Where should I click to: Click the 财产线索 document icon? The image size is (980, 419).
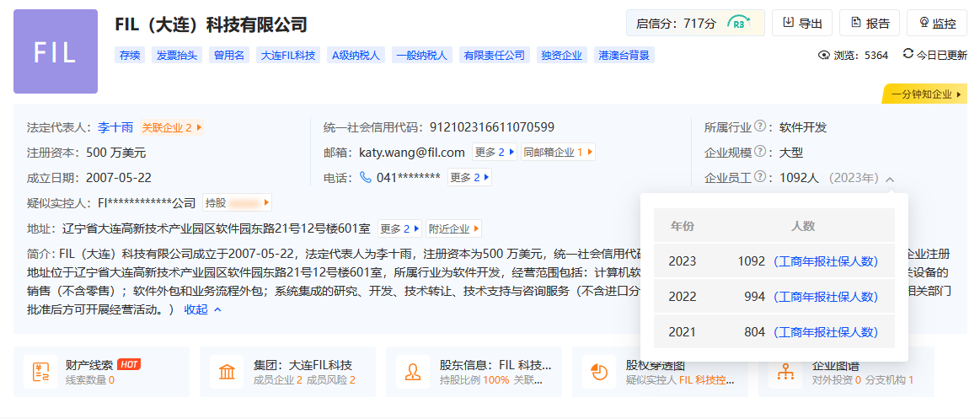40,372
